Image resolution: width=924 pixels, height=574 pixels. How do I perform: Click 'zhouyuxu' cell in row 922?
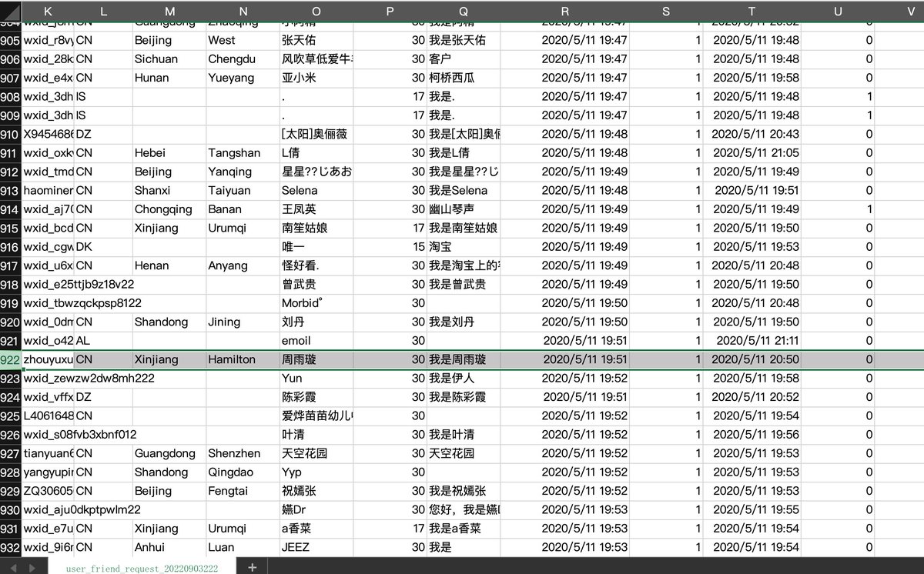tap(49, 359)
